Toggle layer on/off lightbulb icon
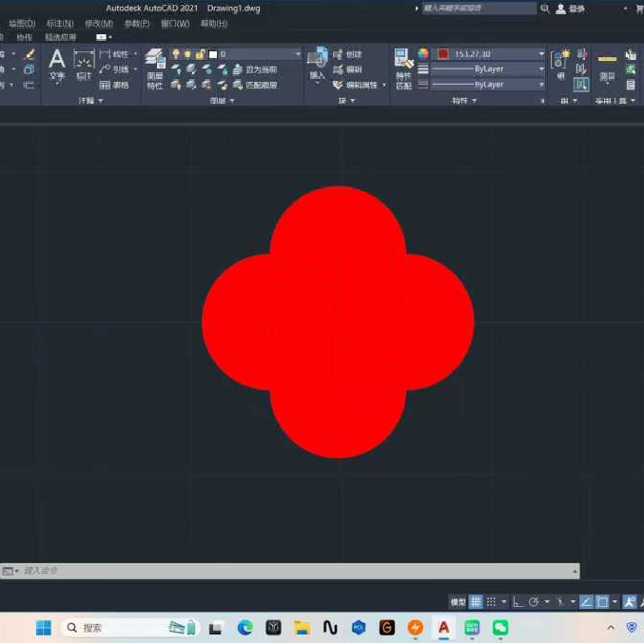This screenshot has width=644, height=644. point(176,54)
